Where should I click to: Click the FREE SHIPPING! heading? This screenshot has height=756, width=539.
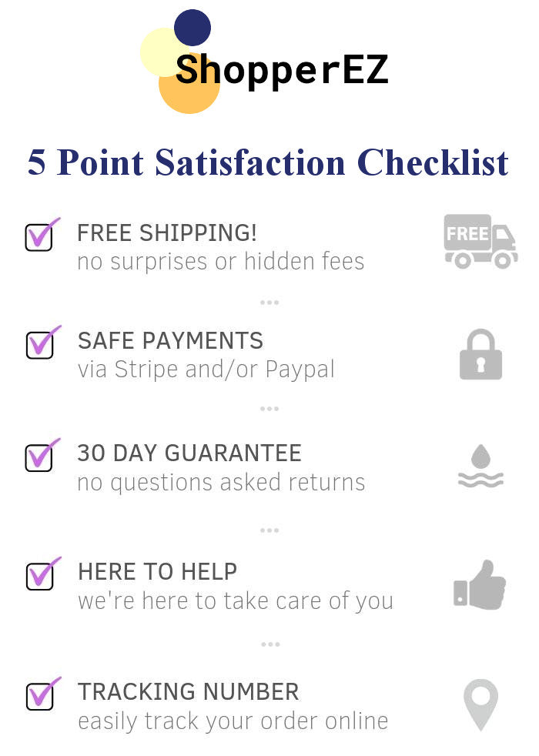tap(167, 232)
